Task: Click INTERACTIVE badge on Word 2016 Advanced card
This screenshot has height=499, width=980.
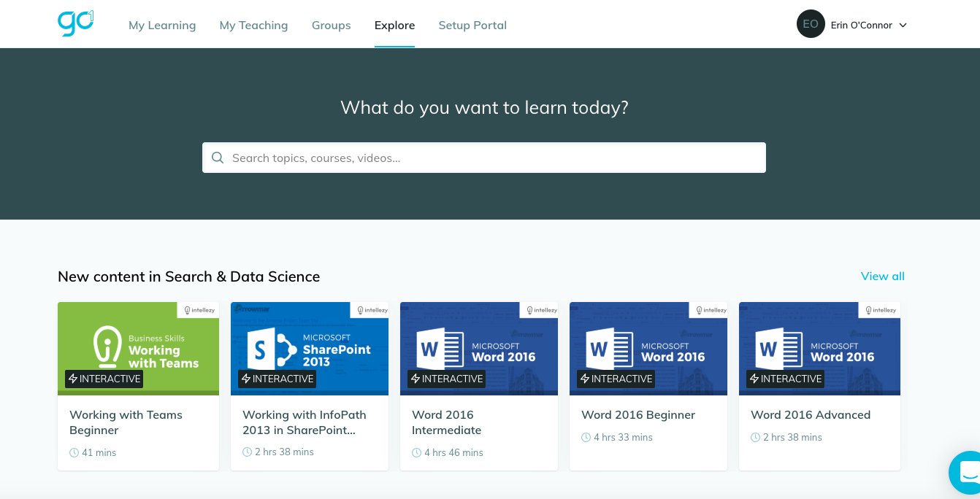Action: [x=785, y=379]
